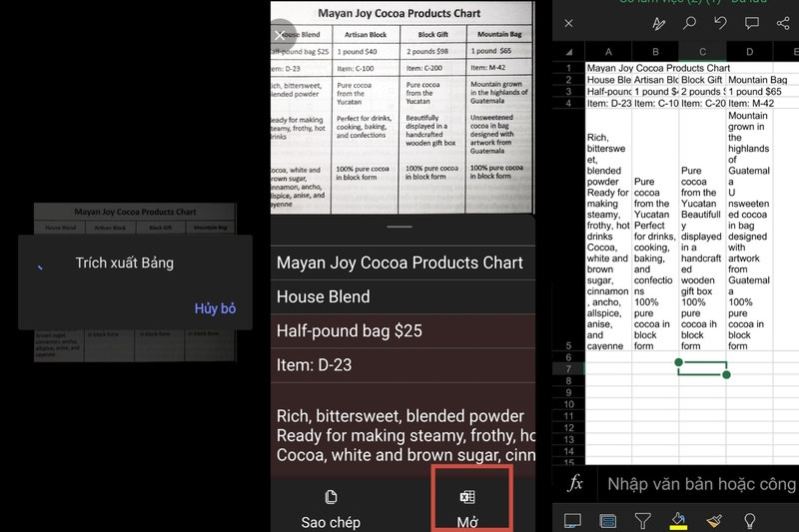Select cell D3 '1 pound $65'
The width and height of the screenshot is (799, 532).
click(750, 92)
